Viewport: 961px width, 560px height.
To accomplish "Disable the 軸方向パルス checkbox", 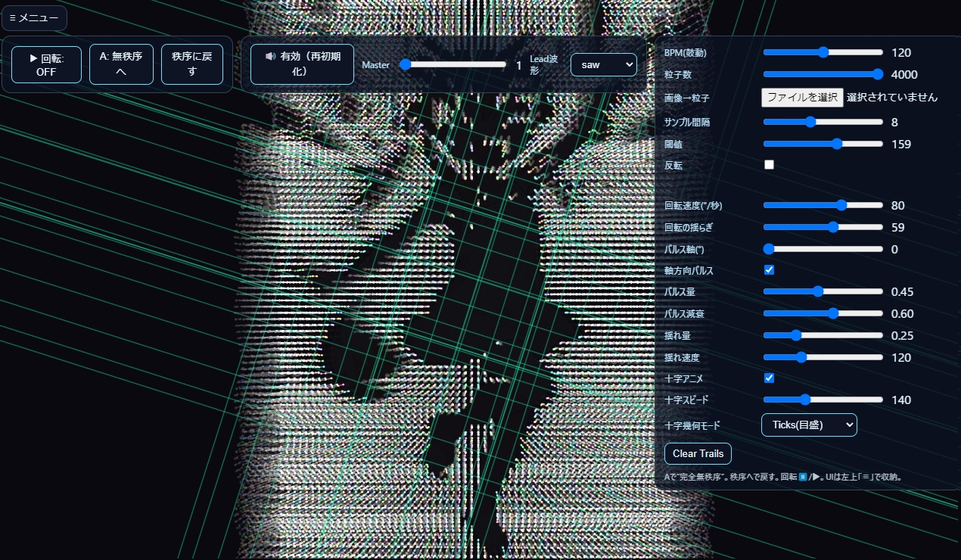I will (769, 270).
